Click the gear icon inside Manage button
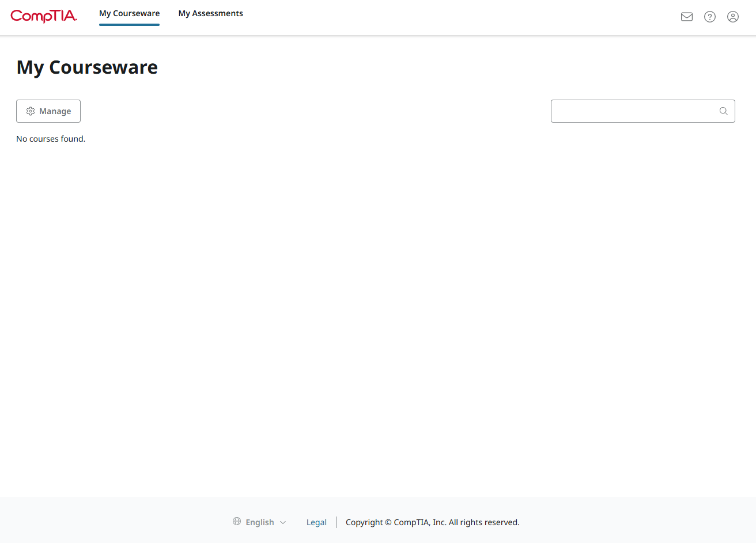 (x=31, y=111)
